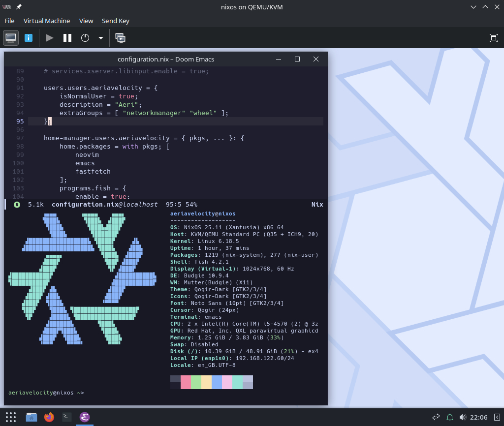504x426 pixels.
Task: Open the Virtual Machine menu
Action: [47, 21]
